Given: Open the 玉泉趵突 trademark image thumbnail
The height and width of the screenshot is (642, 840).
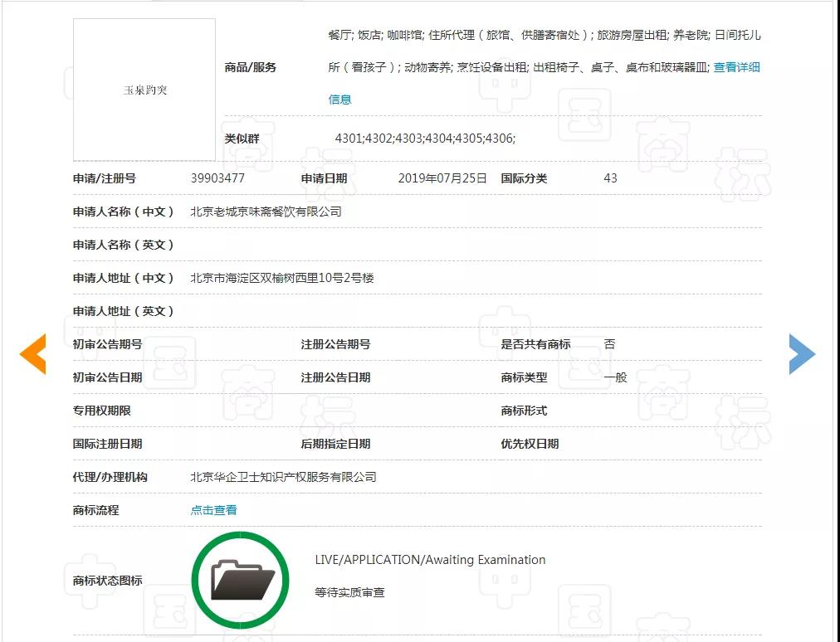Looking at the screenshot, I should point(144,90).
